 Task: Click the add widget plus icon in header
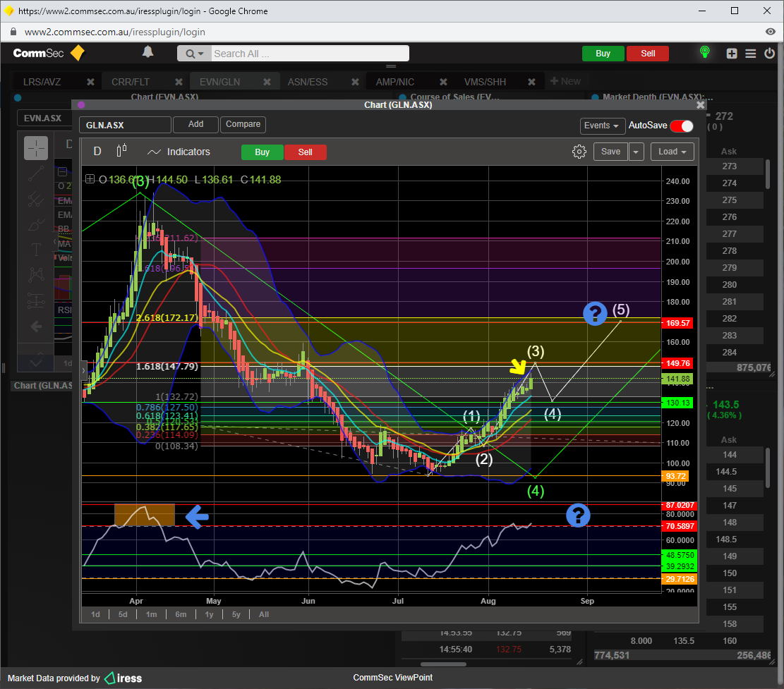click(732, 54)
